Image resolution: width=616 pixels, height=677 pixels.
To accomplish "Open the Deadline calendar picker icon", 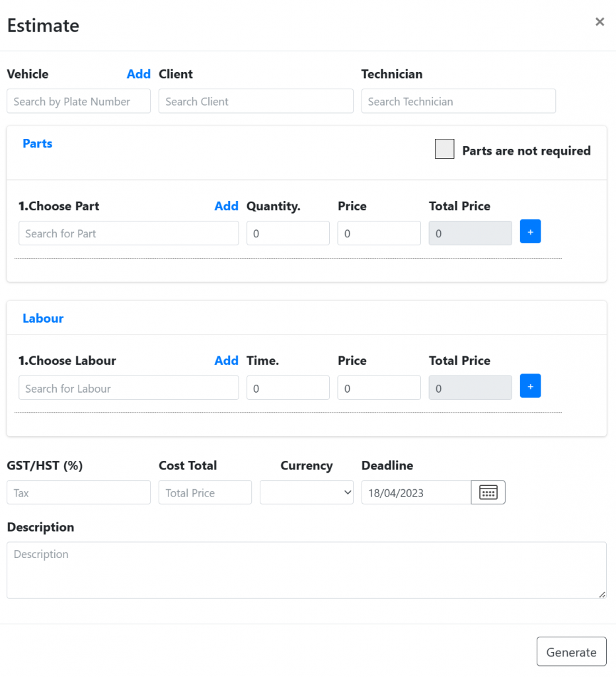I will point(488,492).
